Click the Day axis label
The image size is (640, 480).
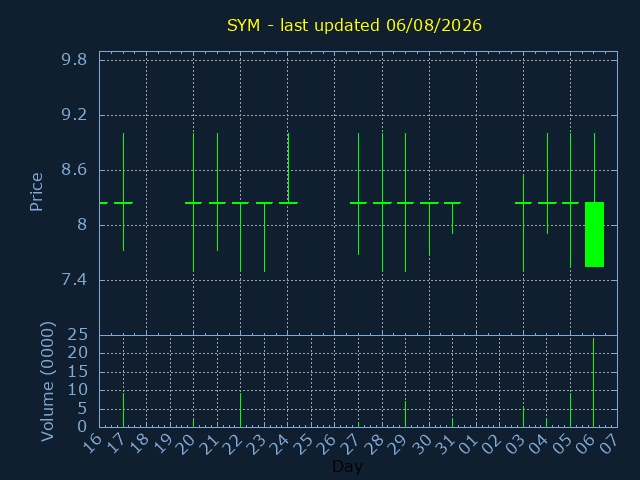point(347,466)
